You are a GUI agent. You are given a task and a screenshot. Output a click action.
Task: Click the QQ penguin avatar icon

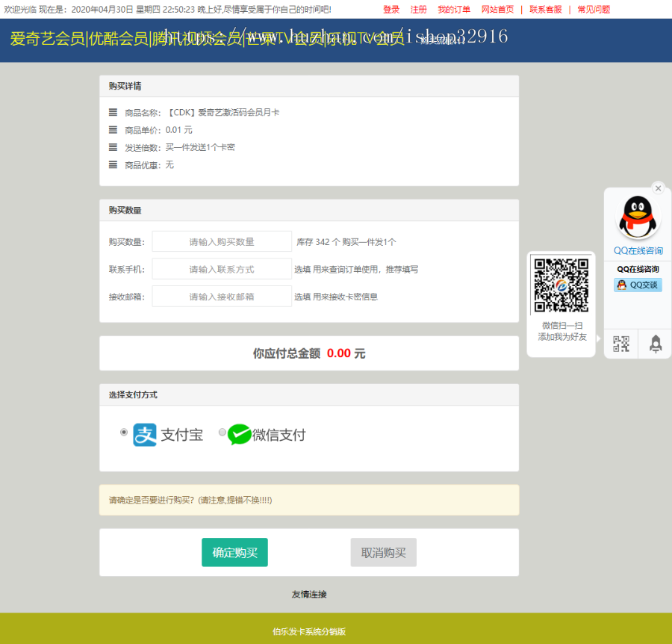point(638,216)
